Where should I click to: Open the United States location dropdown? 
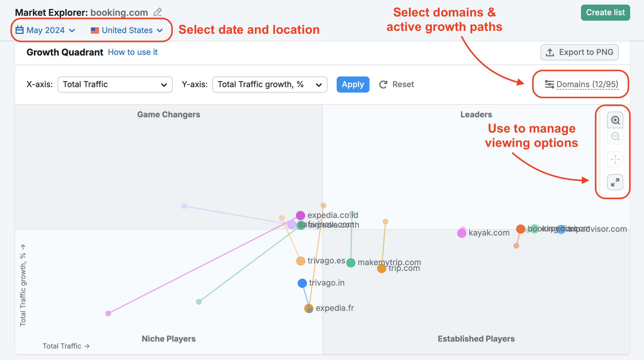(x=127, y=30)
